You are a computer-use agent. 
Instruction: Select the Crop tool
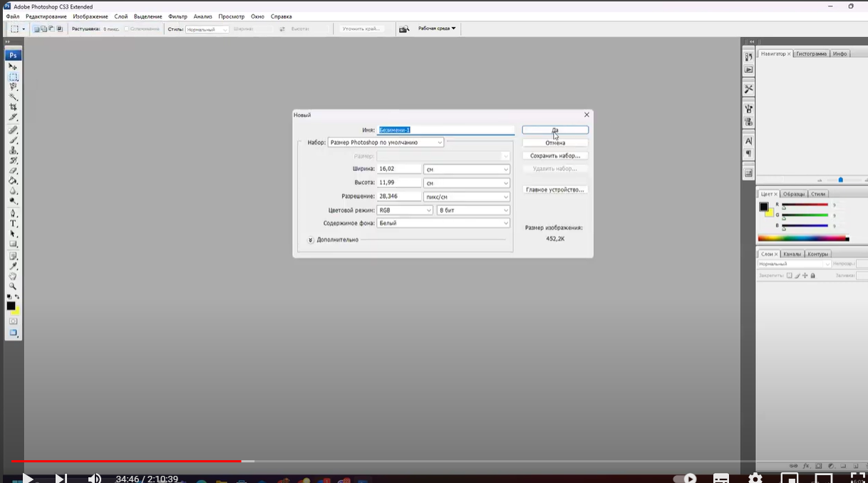point(13,107)
